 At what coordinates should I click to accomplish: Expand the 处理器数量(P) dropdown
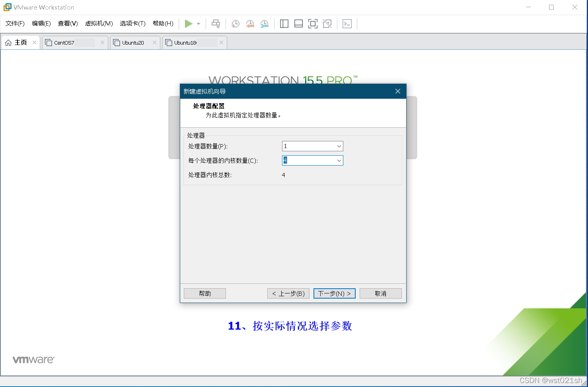(x=339, y=146)
